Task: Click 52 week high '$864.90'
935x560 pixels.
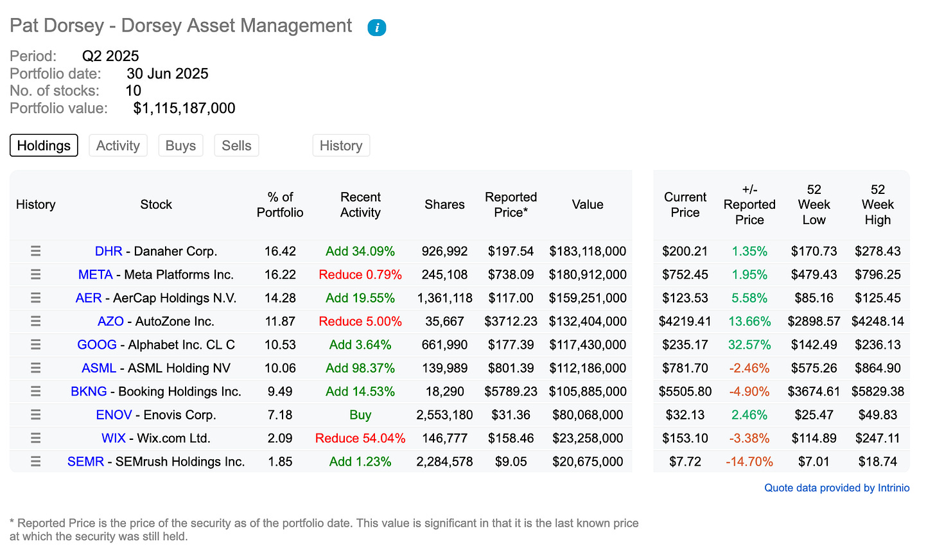Action: 878,368
